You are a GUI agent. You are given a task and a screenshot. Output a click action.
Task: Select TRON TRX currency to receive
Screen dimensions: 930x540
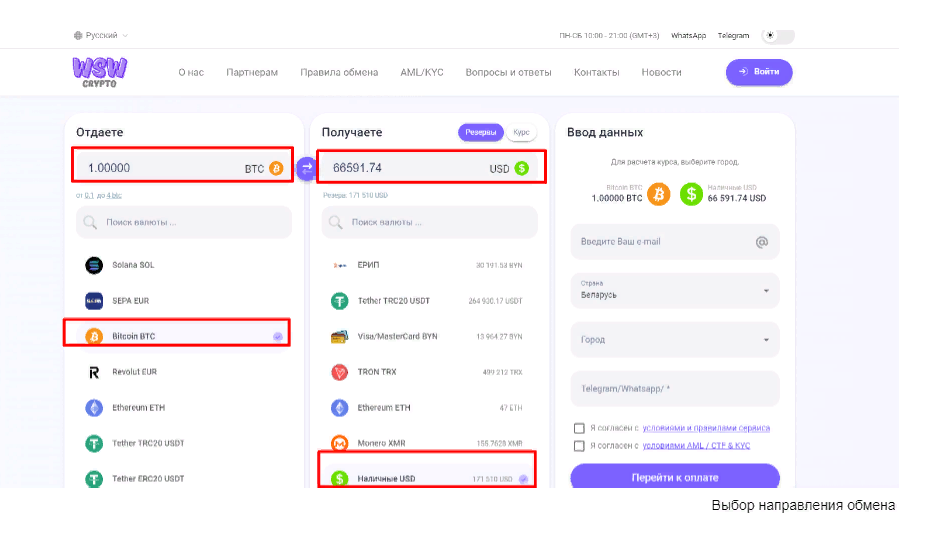coord(376,372)
